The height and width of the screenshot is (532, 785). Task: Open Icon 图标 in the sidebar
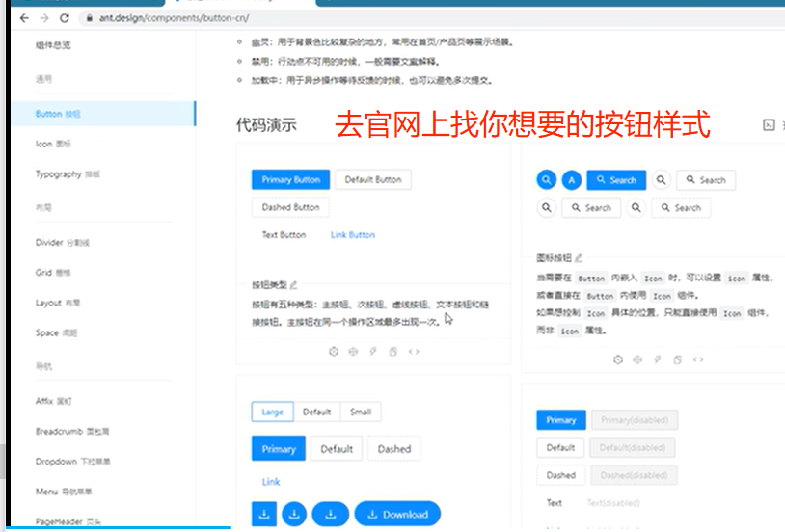53,145
